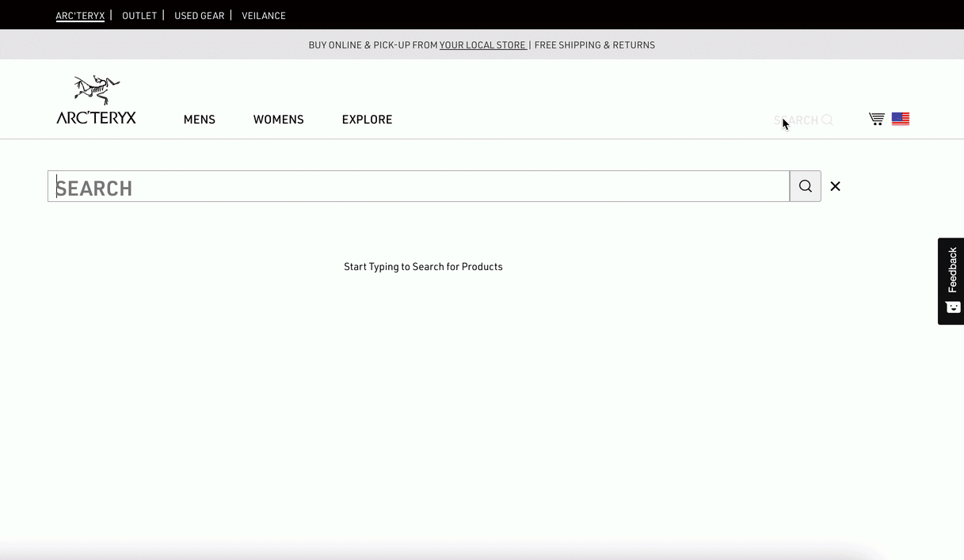This screenshot has width=964, height=560.
Task: Click the Arc'teryx bird logo
Action: (96, 100)
